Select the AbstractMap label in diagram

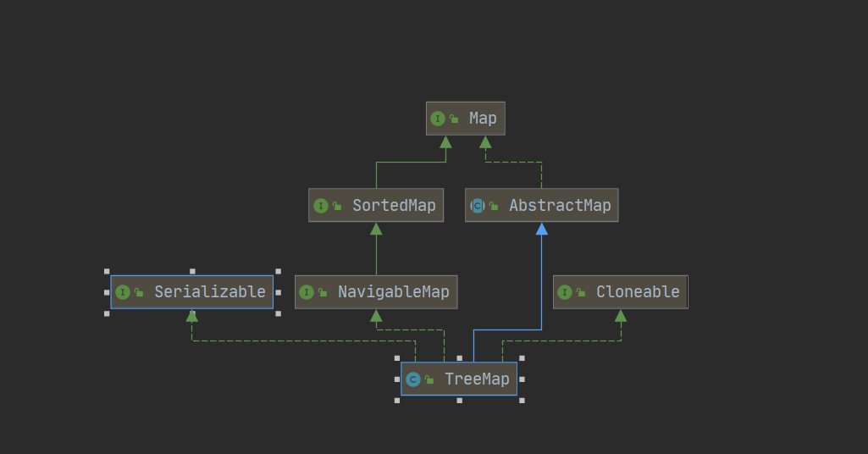coord(560,206)
